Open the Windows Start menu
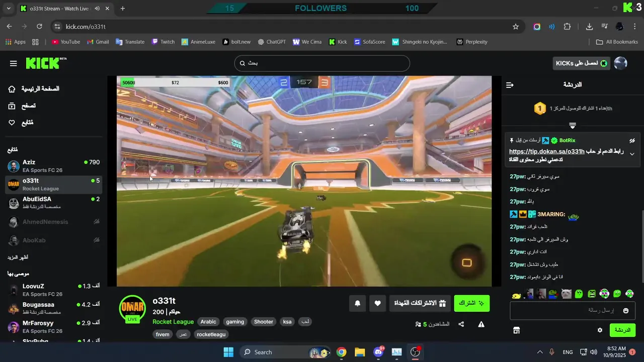Image resolution: width=644 pixels, height=362 pixels. click(x=228, y=352)
